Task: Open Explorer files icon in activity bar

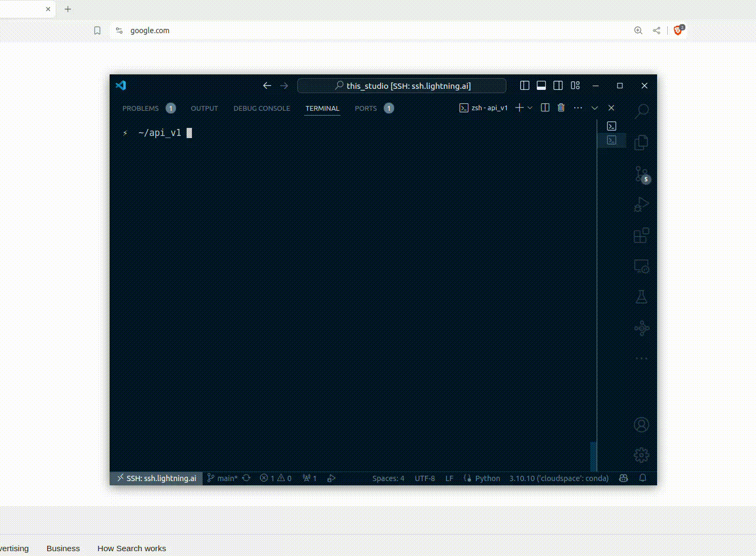Action: (642, 142)
